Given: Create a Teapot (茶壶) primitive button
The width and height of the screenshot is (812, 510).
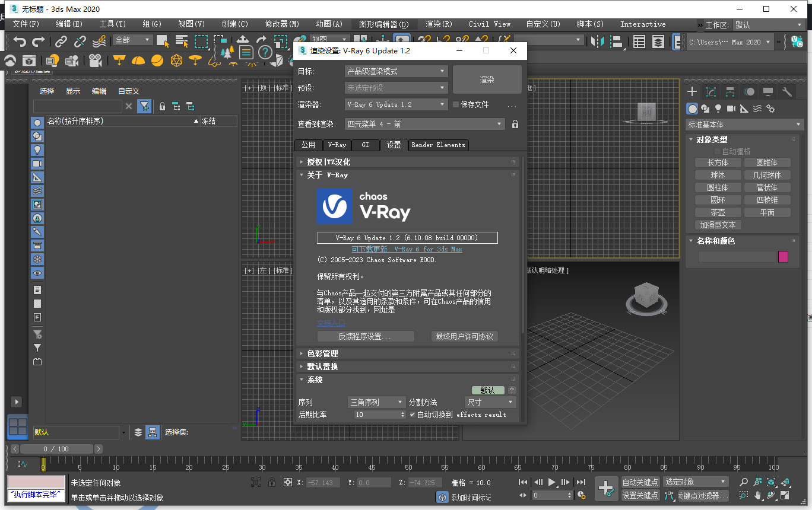Looking at the screenshot, I should pyautogui.click(x=718, y=212).
